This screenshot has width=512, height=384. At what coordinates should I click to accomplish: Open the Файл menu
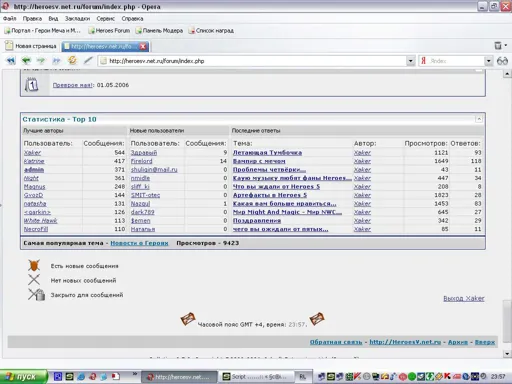click(x=10, y=19)
